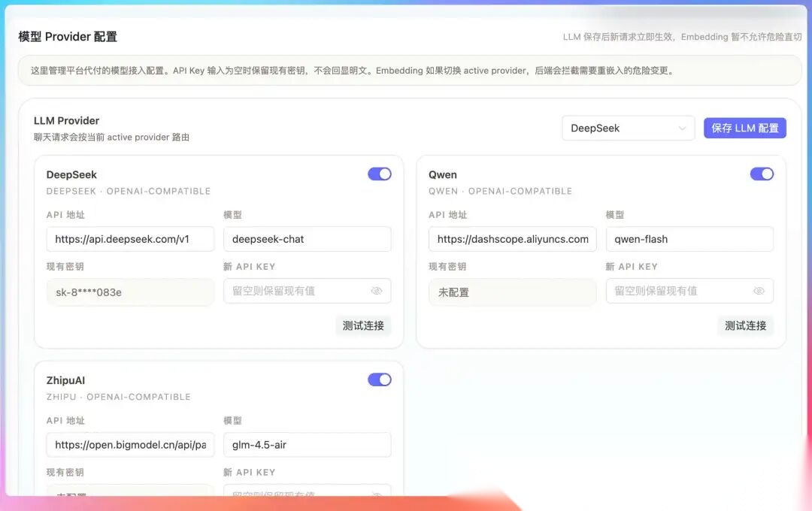Test DeepSeek connection with 测试连接
Screen dimensions: 812x511
(363, 325)
